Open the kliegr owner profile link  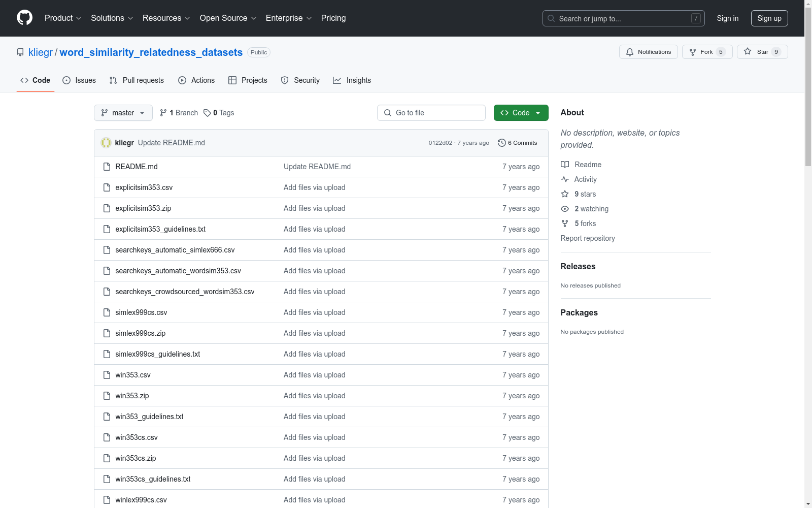41,52
